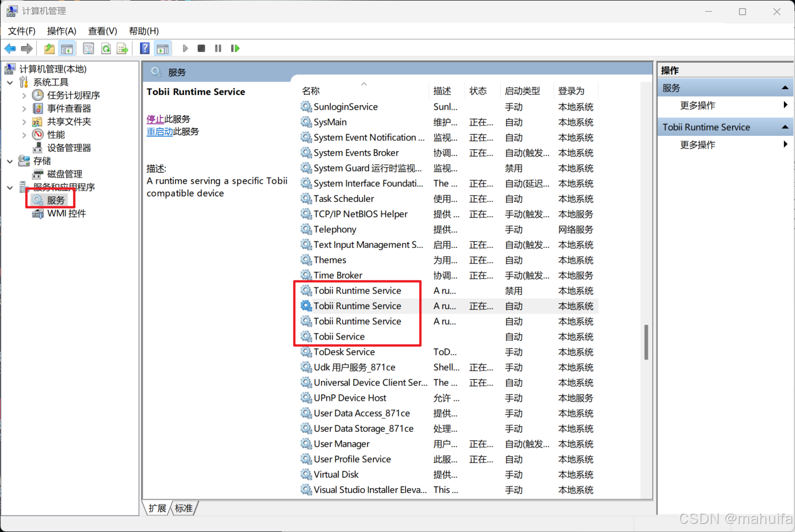
Task: Select TCP/IP NetBIOS Helper row
Action: pos(448,214)
